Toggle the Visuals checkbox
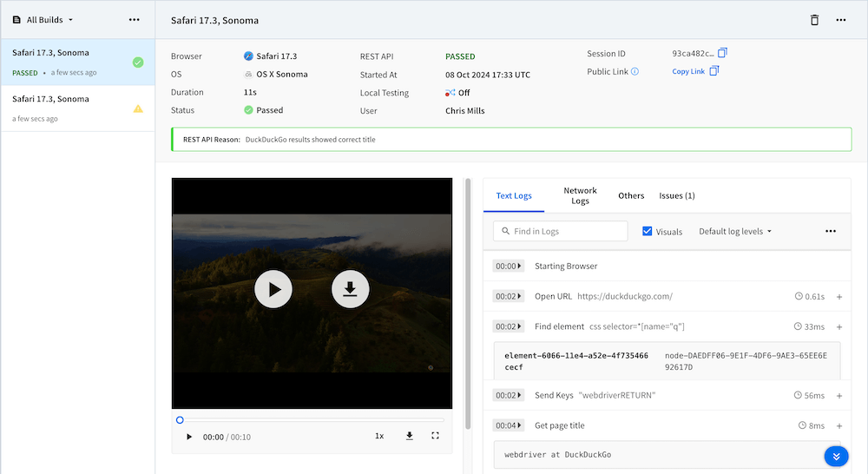 click(x=648, y=231)
